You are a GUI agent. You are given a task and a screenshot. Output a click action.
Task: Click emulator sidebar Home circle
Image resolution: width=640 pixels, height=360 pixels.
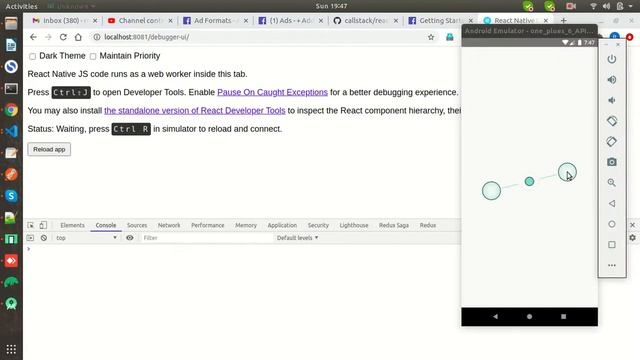tap(611, 224)
